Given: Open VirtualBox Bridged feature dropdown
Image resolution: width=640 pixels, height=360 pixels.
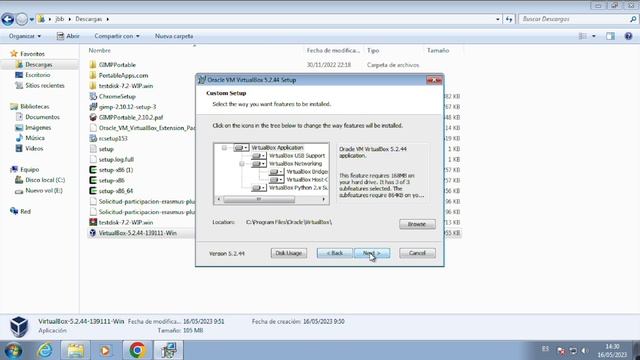Looking at the screenshot, I should (276, 172).
